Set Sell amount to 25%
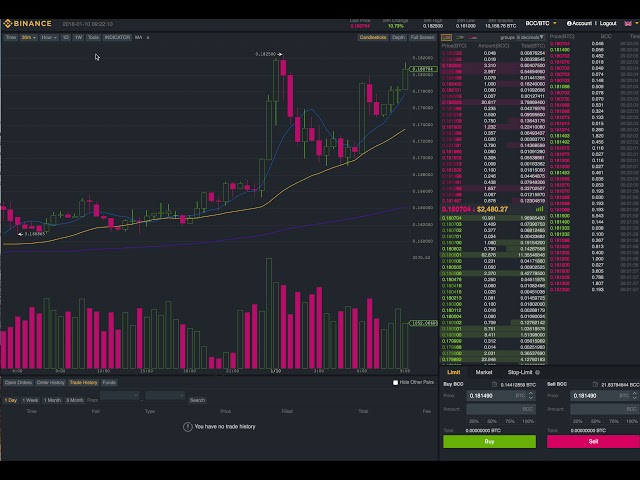 [x=578, y=421]
